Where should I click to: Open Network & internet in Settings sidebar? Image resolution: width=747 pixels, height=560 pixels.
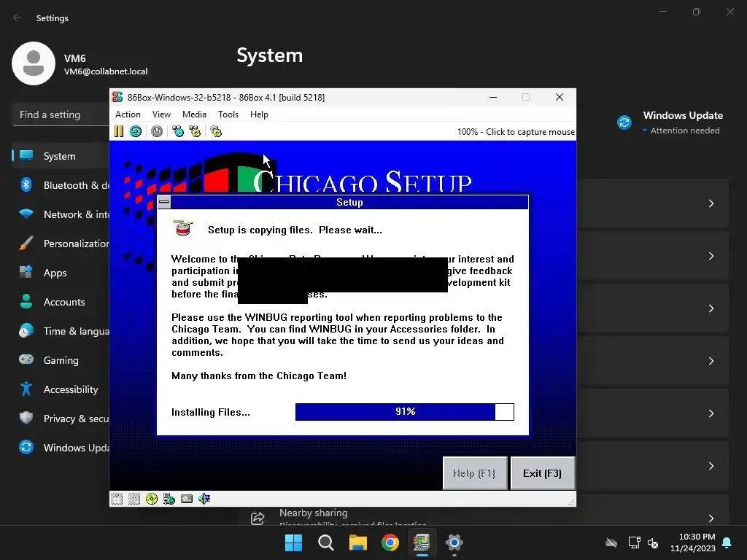[61, 214]
